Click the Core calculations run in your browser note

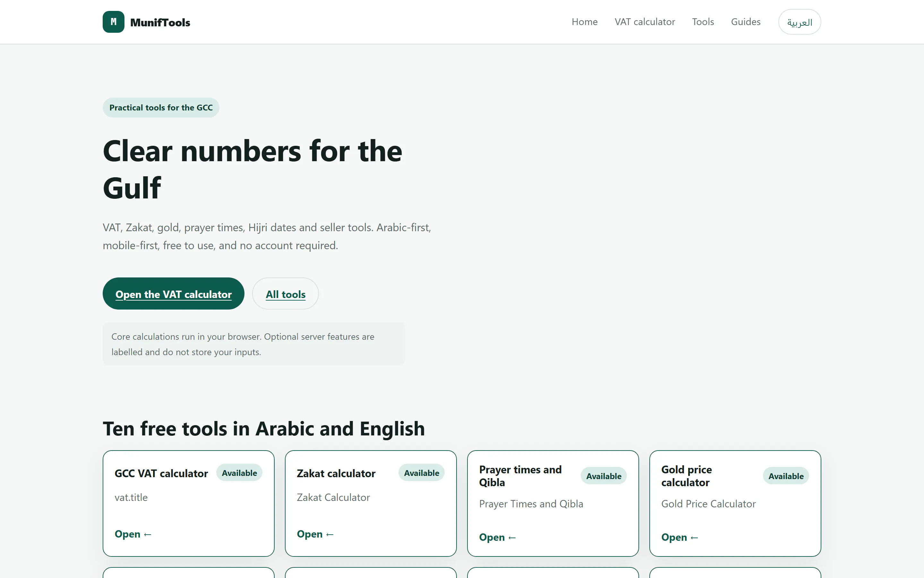(253, 344)
